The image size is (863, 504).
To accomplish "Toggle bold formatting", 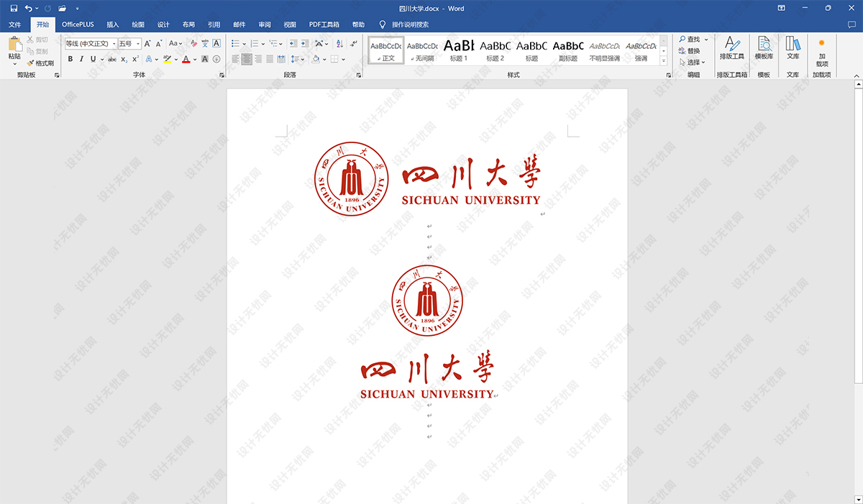I will click(x=70, y=59).
